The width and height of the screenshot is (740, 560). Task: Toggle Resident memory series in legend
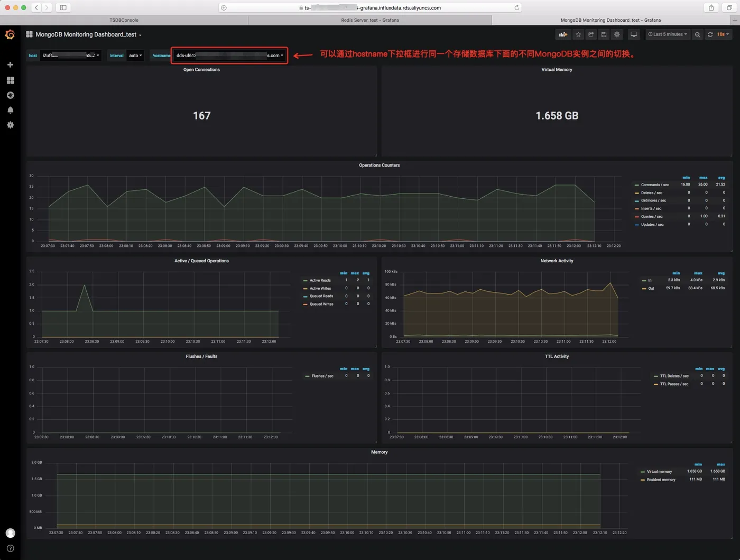pos(661,480)
